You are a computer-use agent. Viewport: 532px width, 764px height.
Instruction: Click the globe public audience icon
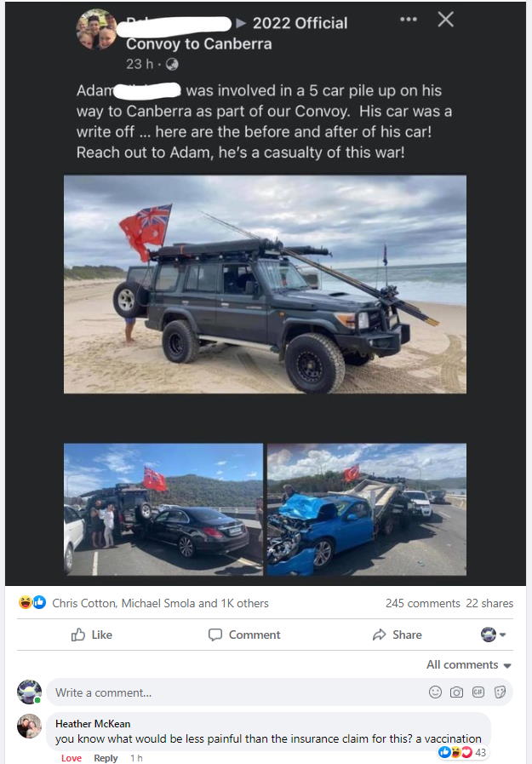(x=172, y=65)
